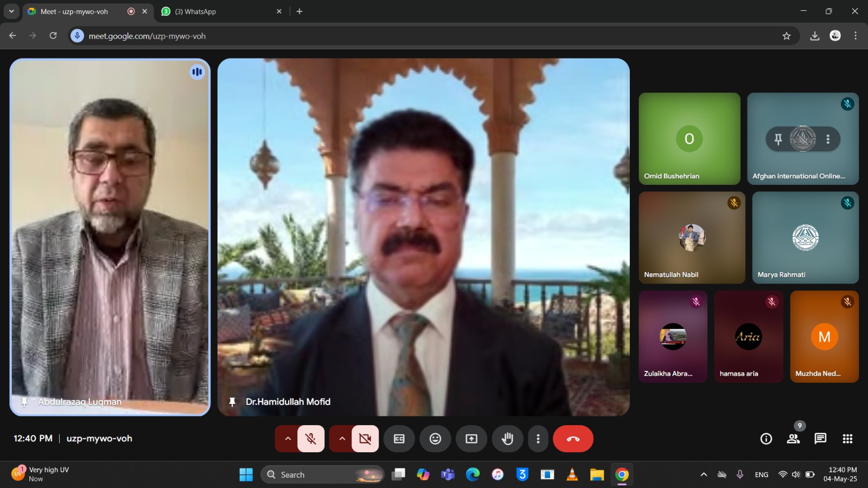Open Microsoft Edge from the taskbar

[x=473, y=475]
